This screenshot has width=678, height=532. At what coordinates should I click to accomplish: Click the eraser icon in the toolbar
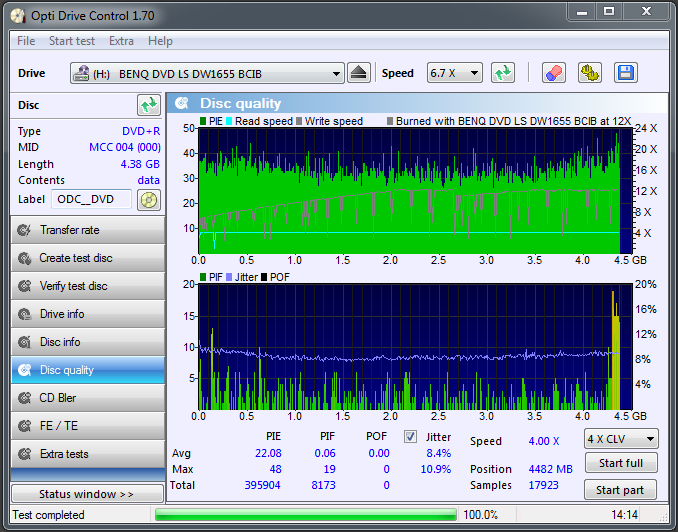554,73
